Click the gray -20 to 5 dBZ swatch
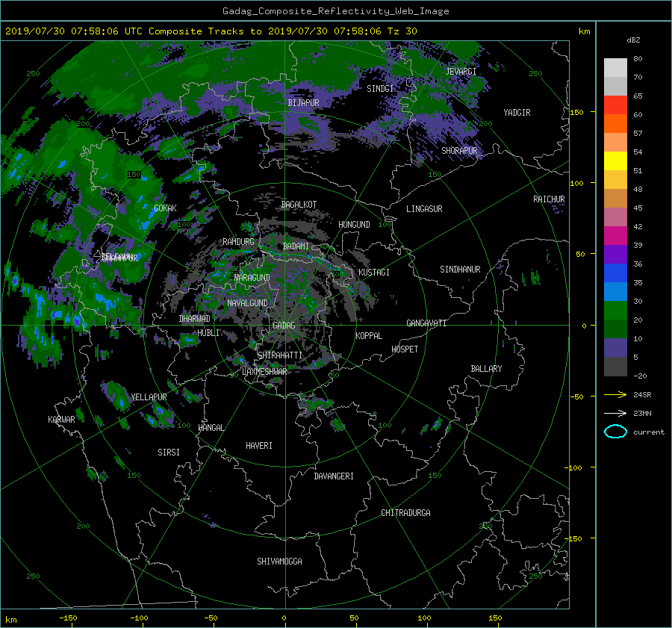Viewport: 672px width, 628px height. coord(615,367)
